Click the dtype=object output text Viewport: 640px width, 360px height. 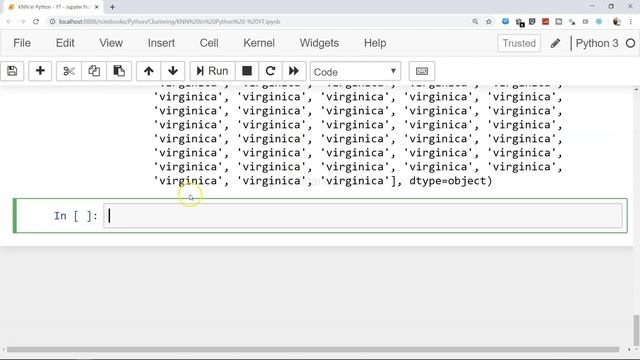(x=451, y=181)
